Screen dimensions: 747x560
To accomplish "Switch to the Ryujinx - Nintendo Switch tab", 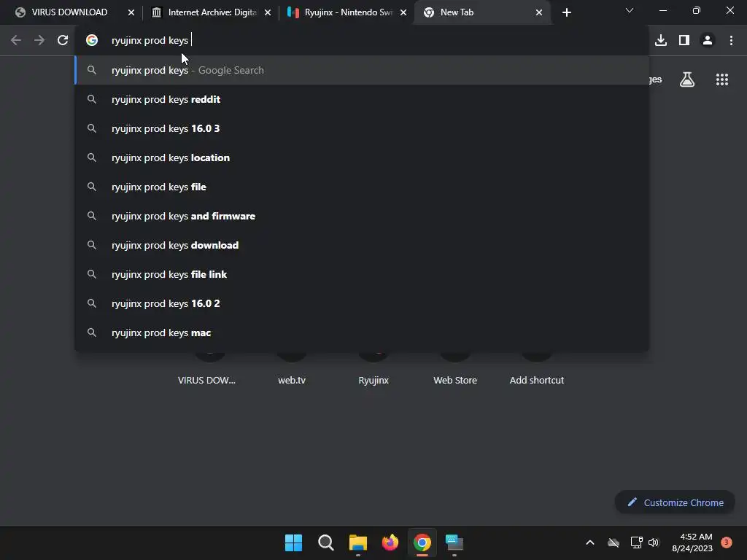I will [x=347, y=12].
